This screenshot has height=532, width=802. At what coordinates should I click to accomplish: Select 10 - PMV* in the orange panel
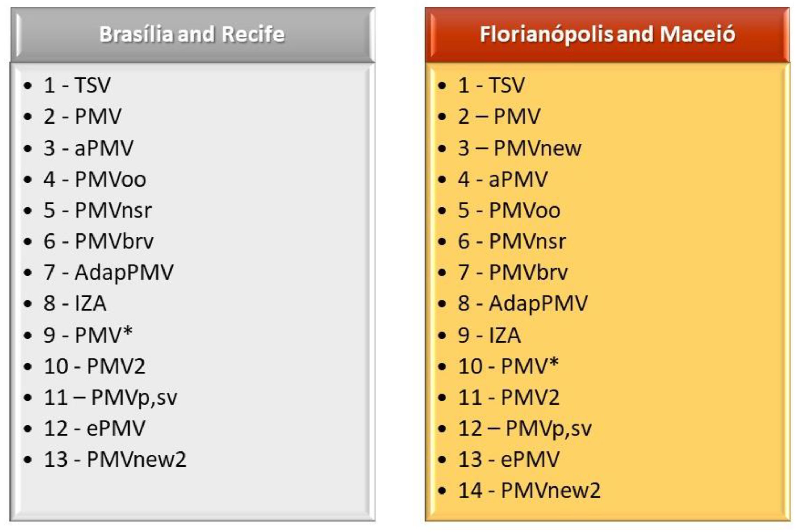point(508,366)
